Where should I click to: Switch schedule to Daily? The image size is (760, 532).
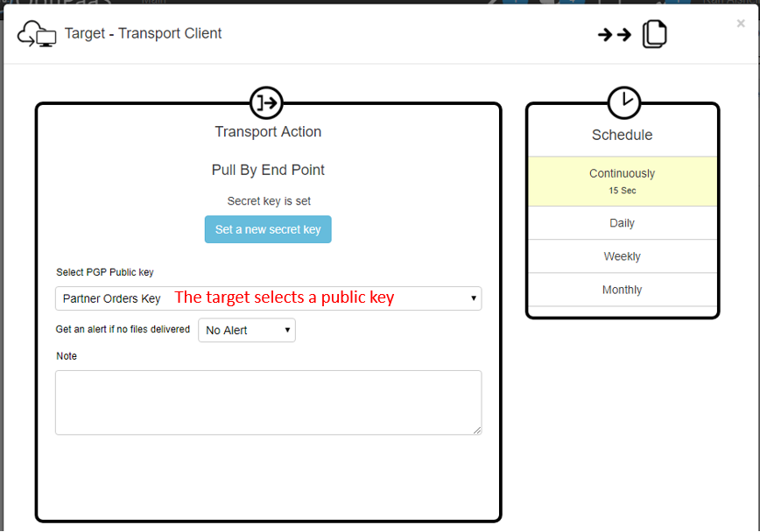coord(622,223)
